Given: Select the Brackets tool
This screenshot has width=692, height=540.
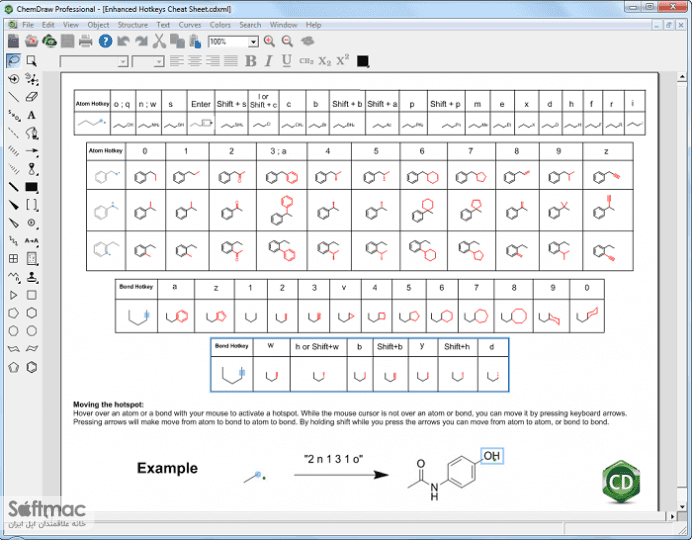Looking at the screenshot, I should click(31, 205).
